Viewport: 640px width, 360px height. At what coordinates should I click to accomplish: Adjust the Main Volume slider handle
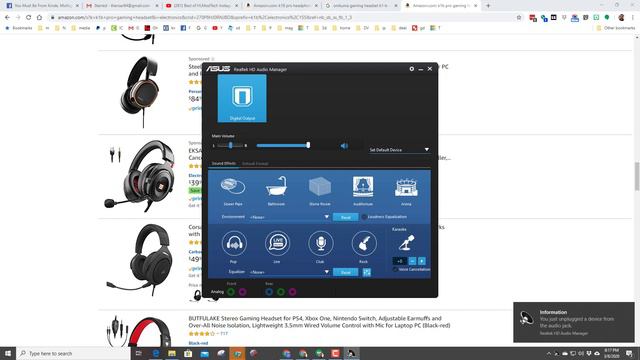tap(308, 145)
